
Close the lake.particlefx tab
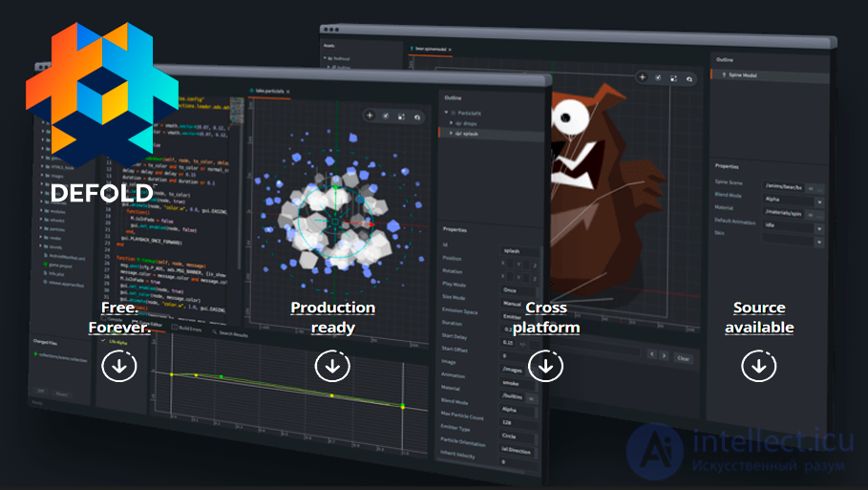288,92
